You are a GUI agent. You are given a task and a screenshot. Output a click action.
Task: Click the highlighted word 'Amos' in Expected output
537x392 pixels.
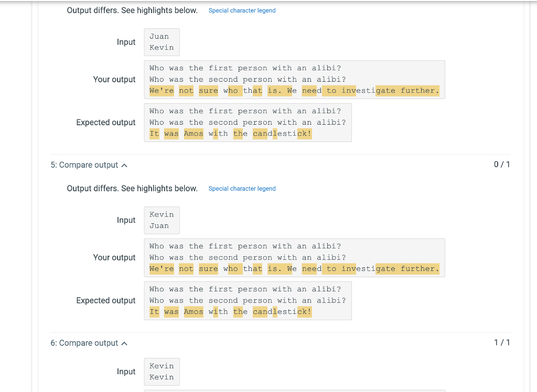[193, 134]
